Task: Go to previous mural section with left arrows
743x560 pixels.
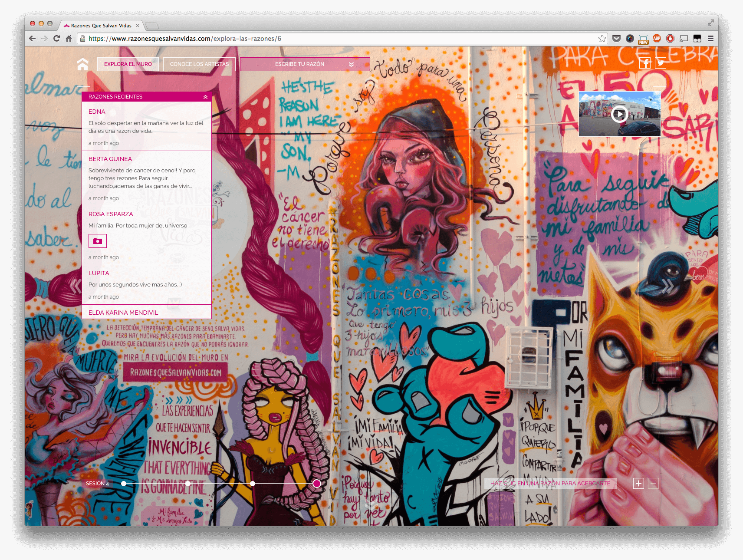Action: pyautogui.click(x=76, y=286)
